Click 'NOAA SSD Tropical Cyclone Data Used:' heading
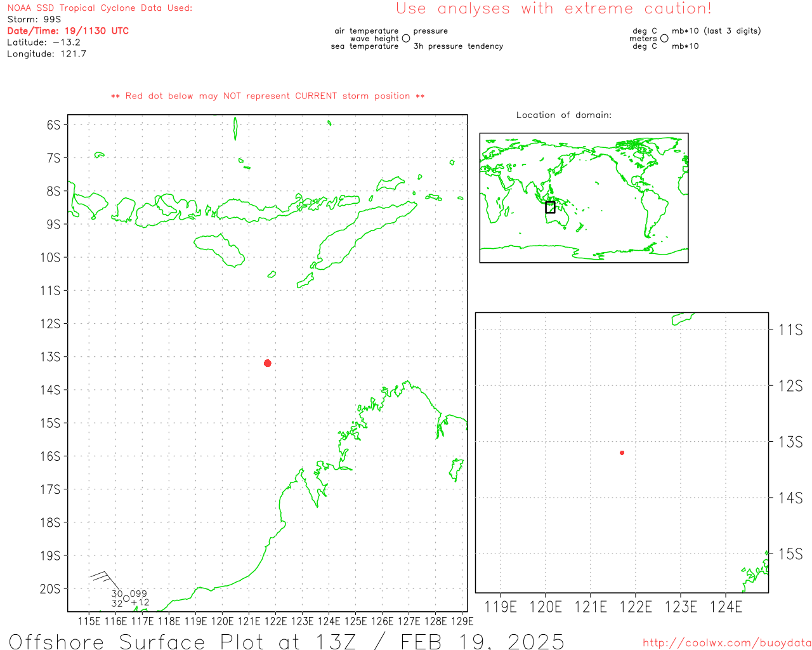812x650 pixels. coord(100,8)
